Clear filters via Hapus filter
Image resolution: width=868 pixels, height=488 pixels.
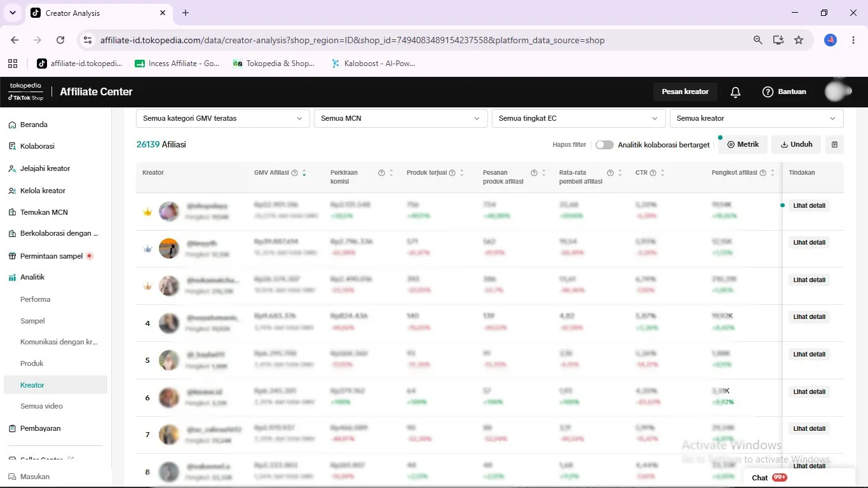pyautogui.click(x=569, y=145)
